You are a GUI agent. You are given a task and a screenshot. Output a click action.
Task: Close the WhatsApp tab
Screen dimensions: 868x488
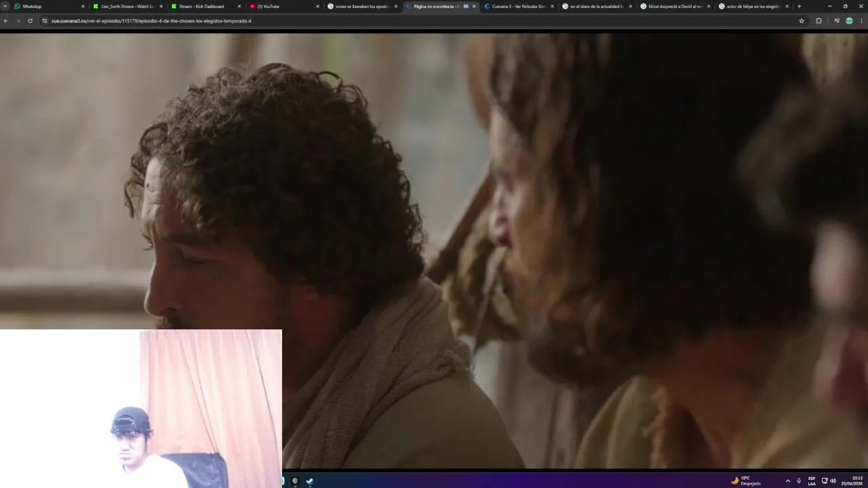click(83, 6)
